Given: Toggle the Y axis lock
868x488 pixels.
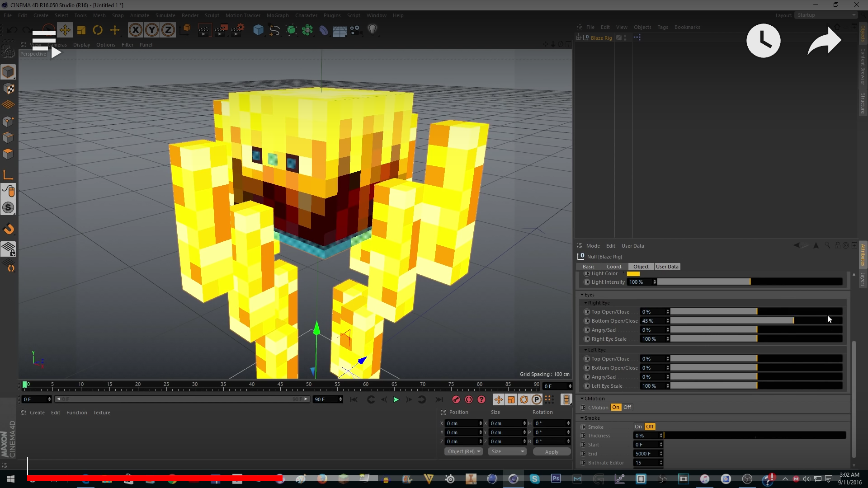Looking at the screenshot, I should [x=152, y=30].
